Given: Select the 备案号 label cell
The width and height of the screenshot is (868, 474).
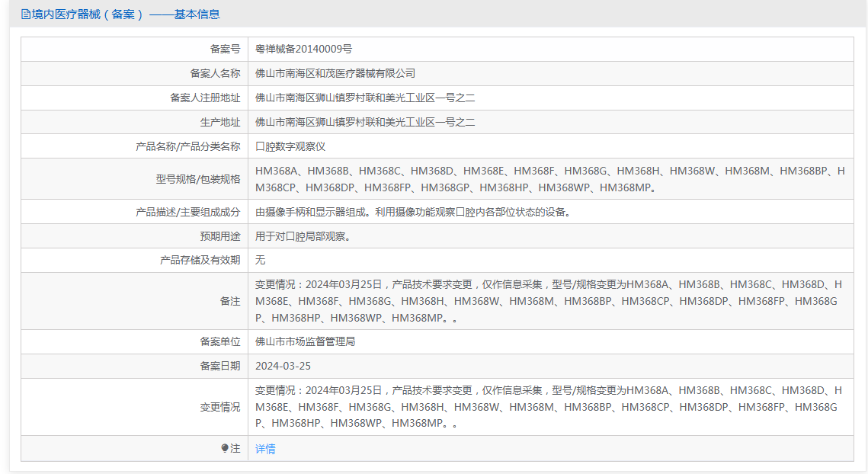Looking at the screenshot, I should click(135, 50).
